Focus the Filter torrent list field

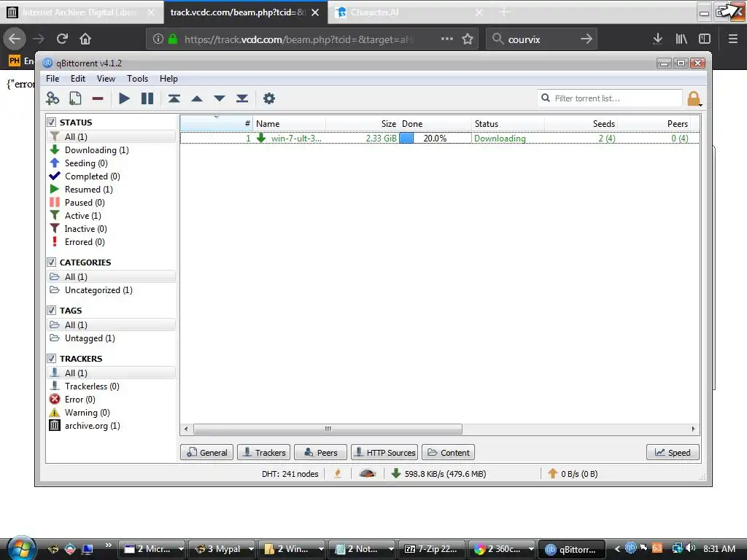pyautogui.click(x=610, y=98)
